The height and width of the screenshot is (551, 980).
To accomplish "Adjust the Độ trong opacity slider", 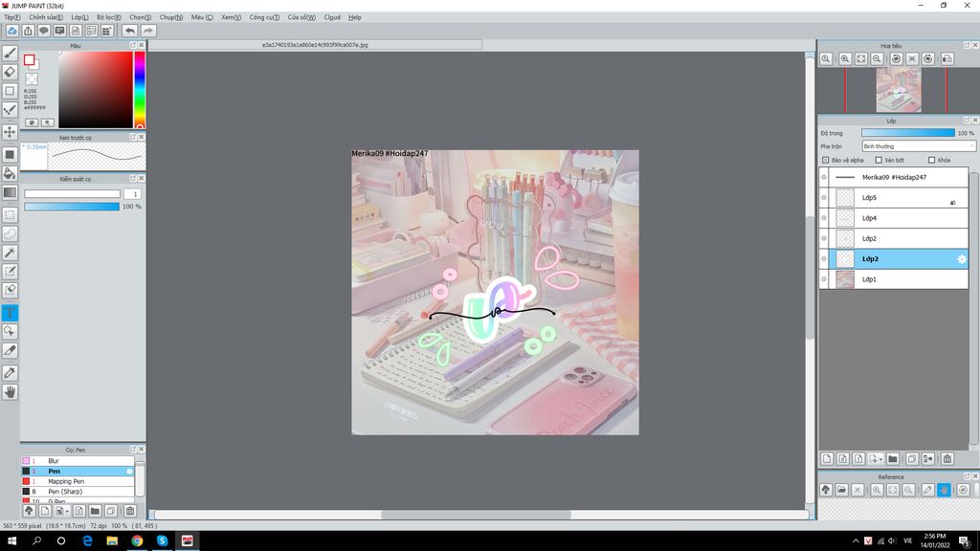I will click(x=907, y=133).
